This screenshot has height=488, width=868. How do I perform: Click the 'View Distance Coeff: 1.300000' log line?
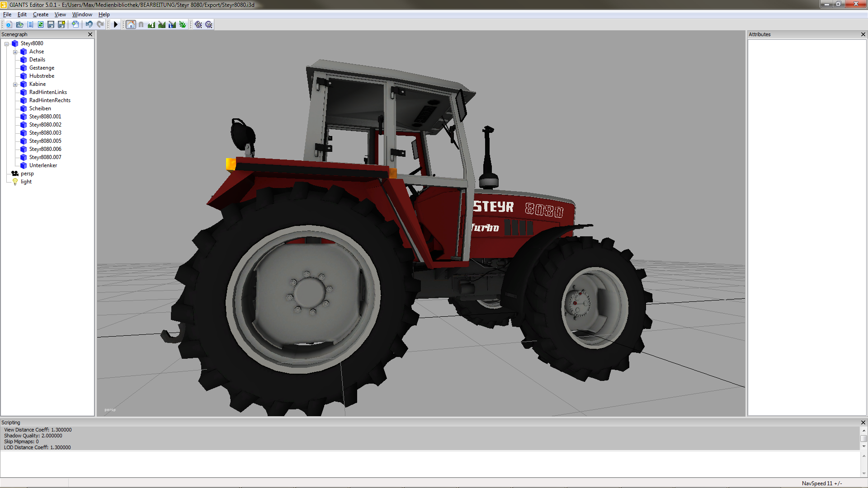pyautogui.click(x=38, y=430)
